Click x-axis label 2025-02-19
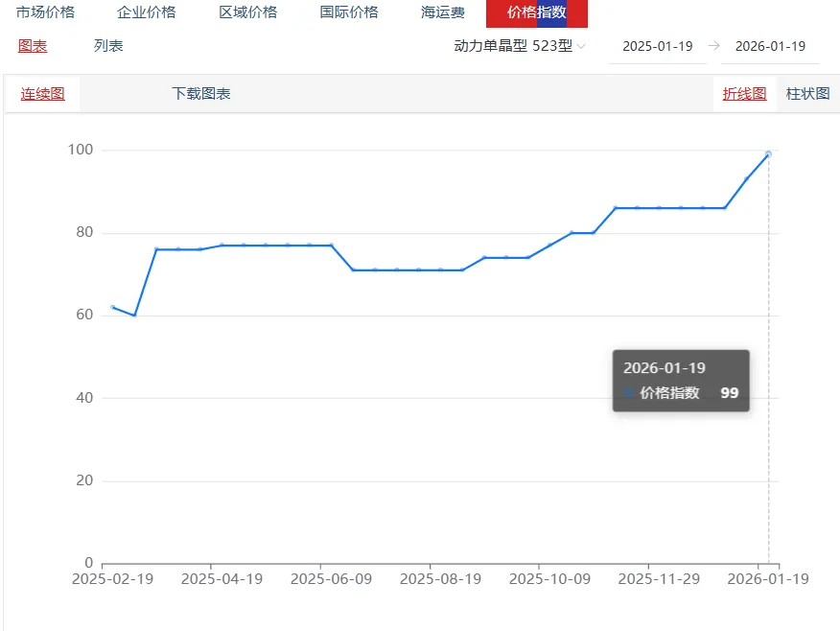 (112, 579)
